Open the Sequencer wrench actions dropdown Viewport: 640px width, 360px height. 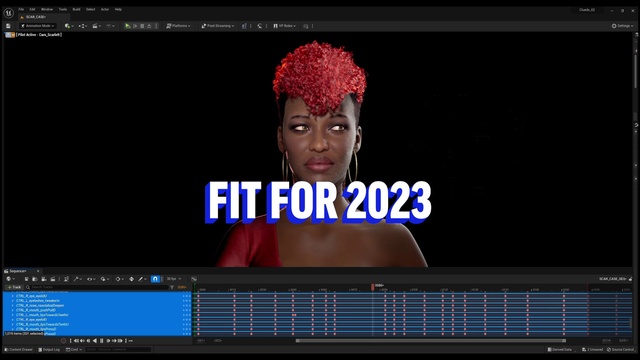77,279
